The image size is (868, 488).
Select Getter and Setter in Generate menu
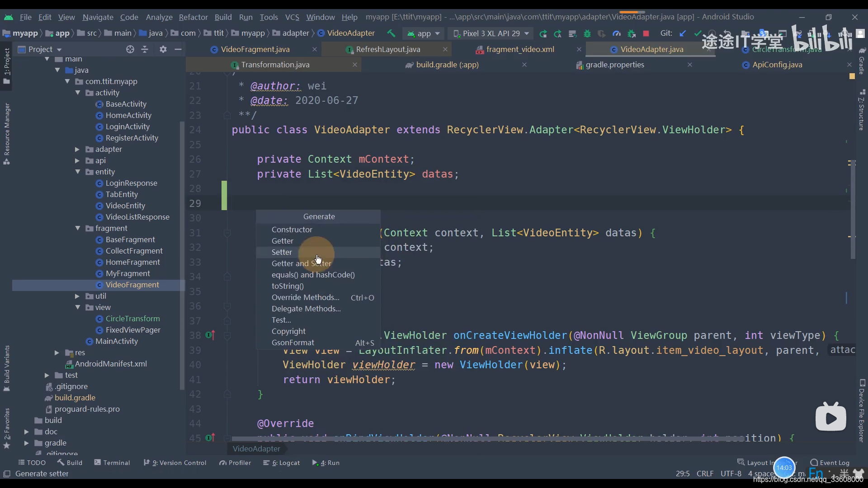(318, 263)
